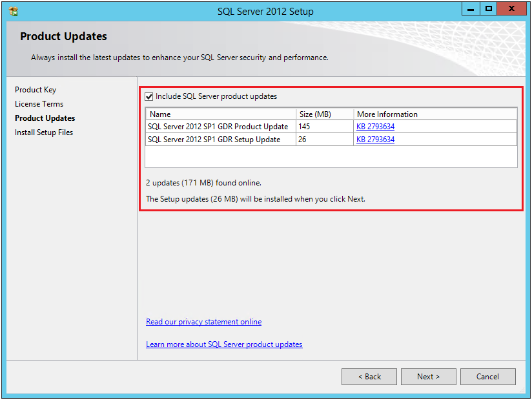Open Read our privacy statement online
The image size is (532, 400).
coord(203,322)
